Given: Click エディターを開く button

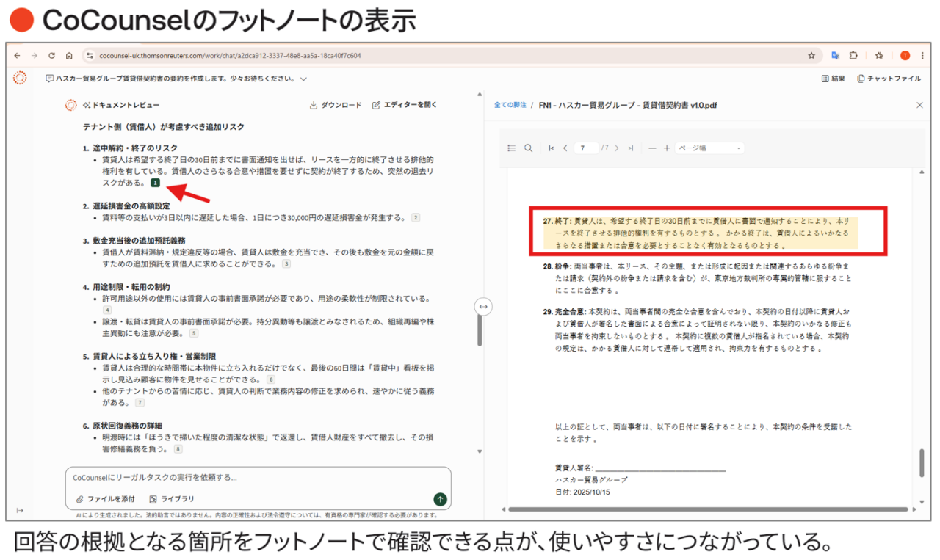Looking at the screenshot, I should pos(405,105).
